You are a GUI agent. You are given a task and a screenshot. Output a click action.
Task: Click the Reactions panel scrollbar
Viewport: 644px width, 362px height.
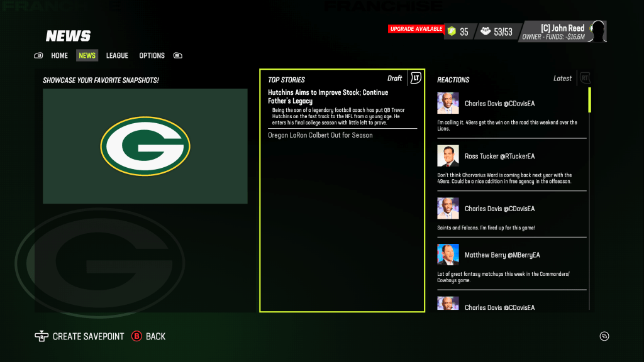pyautogui.click(x=589, y=101)
